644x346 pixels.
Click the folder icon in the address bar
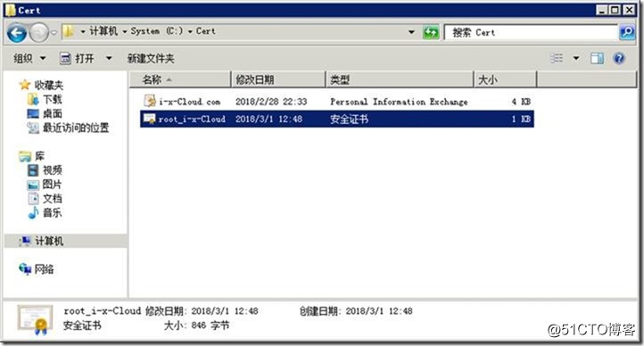pyautogui.click(x=69, y=31)
